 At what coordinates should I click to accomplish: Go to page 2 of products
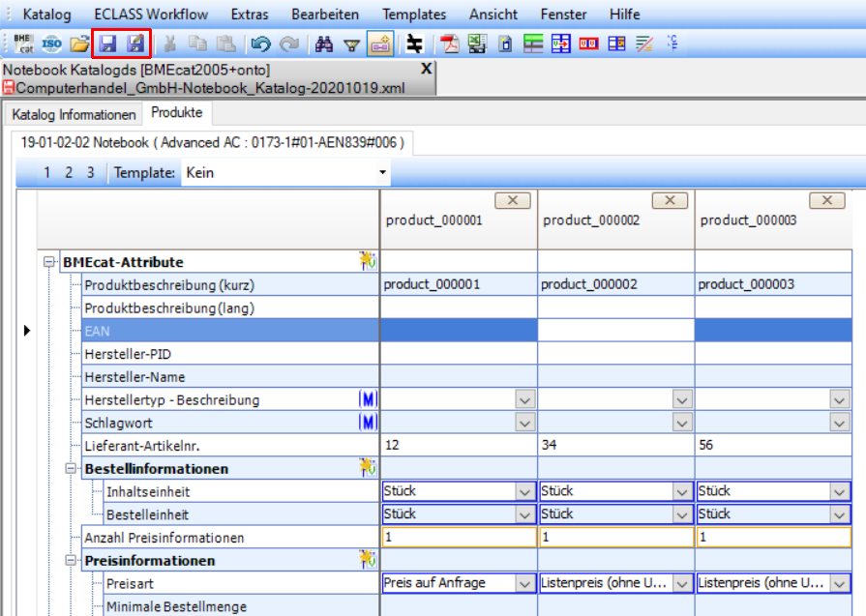tap(69, 173)
